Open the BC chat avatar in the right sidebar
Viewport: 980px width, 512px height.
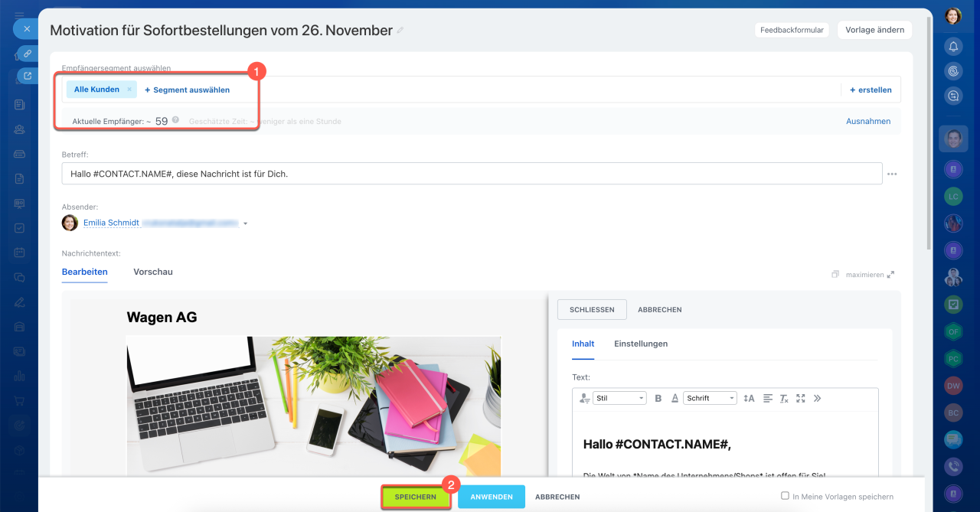pyautogui.click(x=953, y=413)
